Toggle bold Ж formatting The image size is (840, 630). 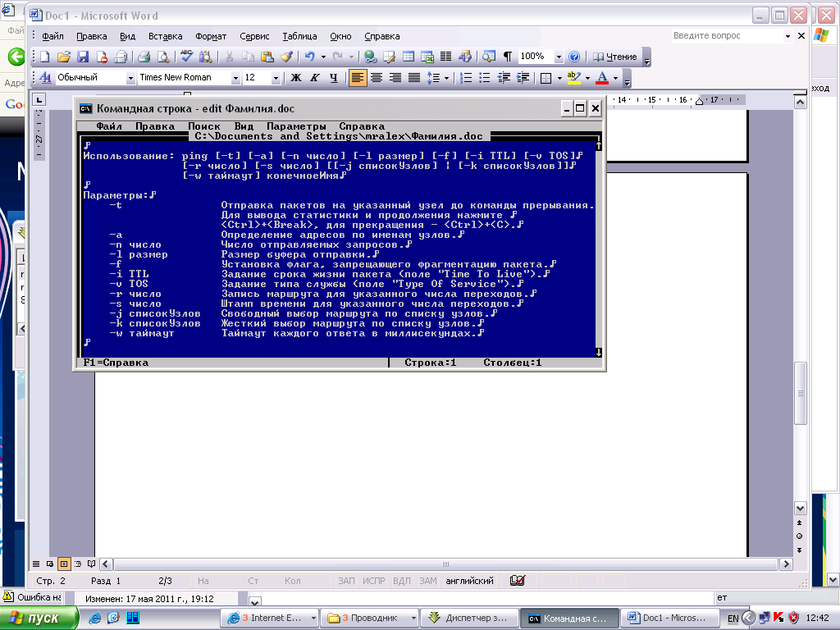[x=295, y=78]
